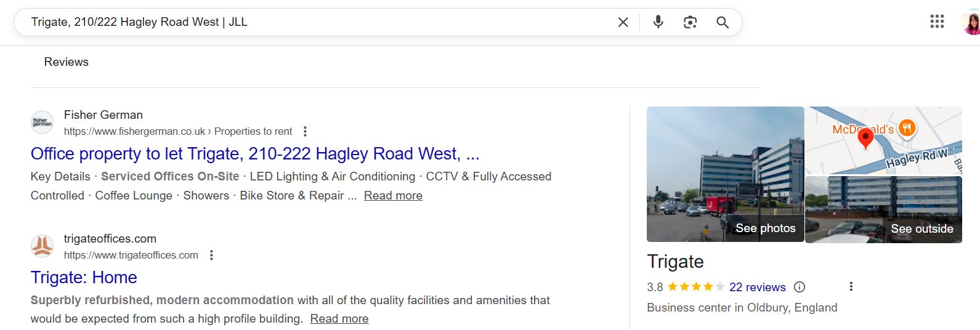980x330 pixels.
Task: Open more options for trigateoffices.com result
Action: pos(211,255)
